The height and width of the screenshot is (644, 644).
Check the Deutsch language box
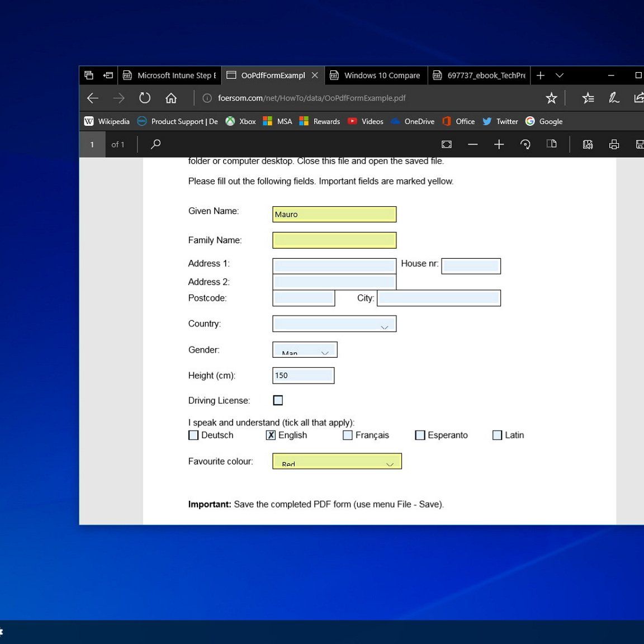[x=194, y=435]
